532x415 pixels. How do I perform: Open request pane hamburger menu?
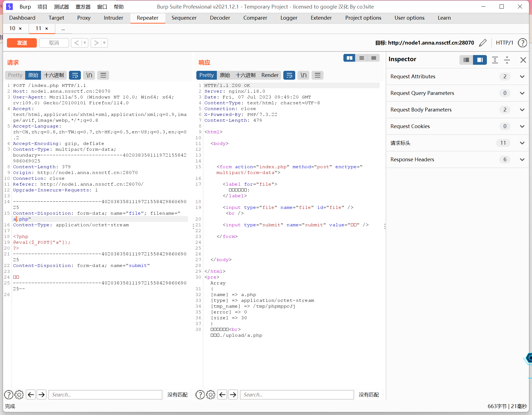coord(103,75)
